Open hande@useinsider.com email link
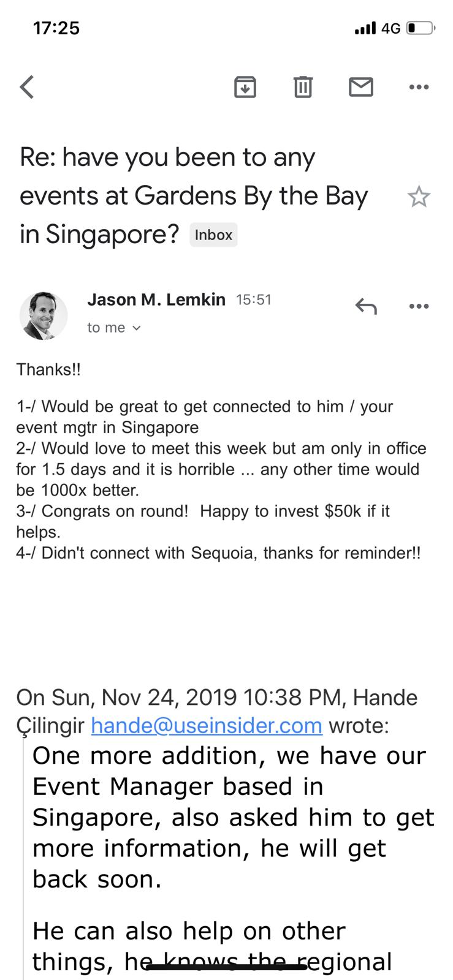The width and height of the screenshot is (453, 980). click(207, 725)
